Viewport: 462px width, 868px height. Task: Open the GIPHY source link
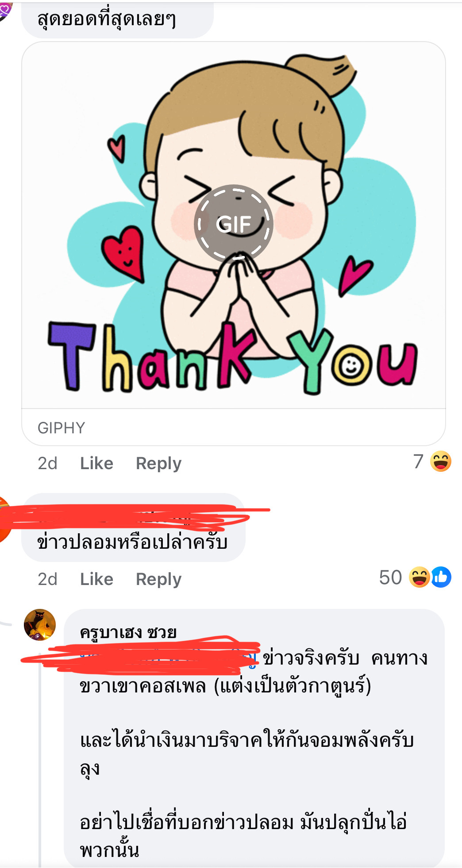point(62,428)
